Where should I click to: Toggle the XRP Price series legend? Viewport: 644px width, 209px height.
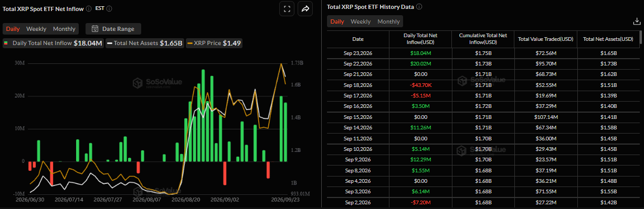(215, 43)
